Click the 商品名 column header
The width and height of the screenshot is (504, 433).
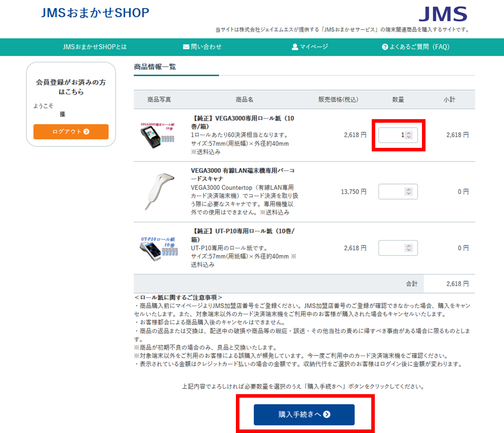pyautogui.click(x=244, y=100)
